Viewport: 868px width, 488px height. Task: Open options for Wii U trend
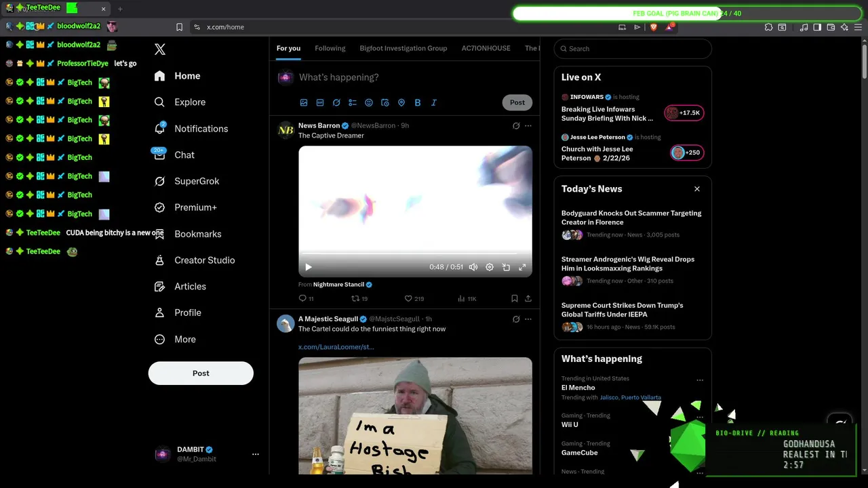[x=700, y=418]
